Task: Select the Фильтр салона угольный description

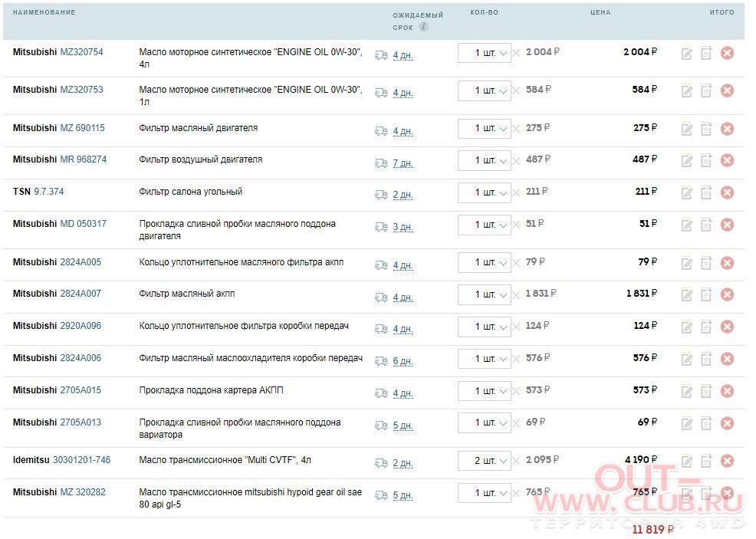Action: click(190, 192)
